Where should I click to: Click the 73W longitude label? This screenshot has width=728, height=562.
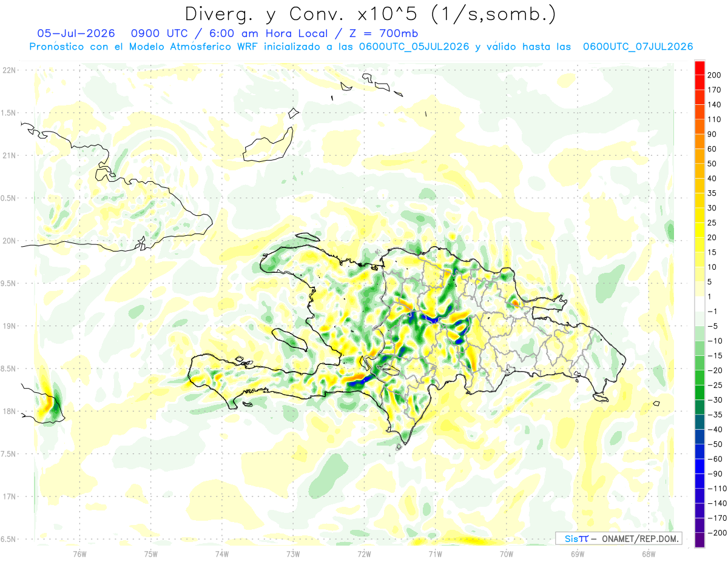click(293, 553)
